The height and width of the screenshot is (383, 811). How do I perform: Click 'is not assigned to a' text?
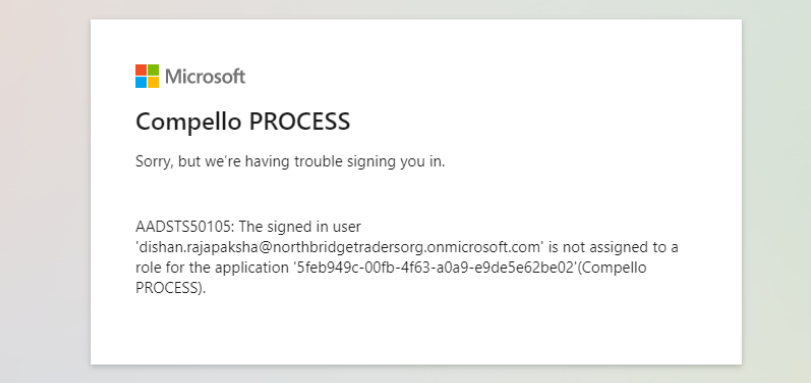[613, 248]
